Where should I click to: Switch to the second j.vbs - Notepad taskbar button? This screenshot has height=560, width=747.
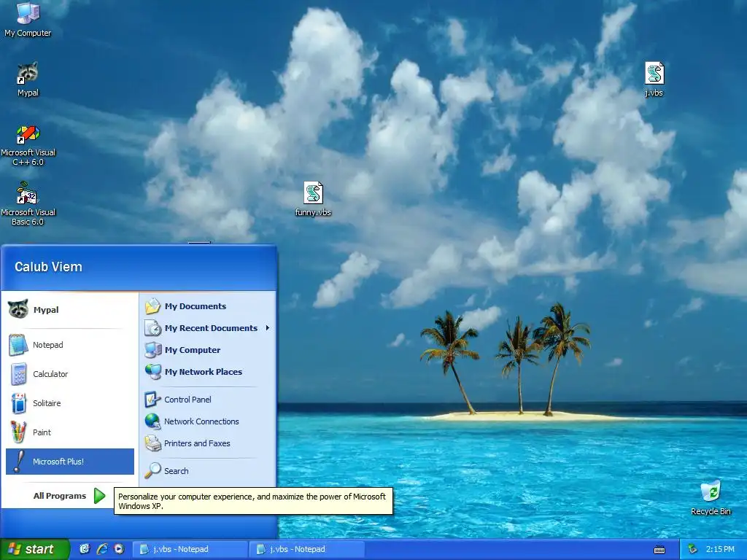[306, 549]
